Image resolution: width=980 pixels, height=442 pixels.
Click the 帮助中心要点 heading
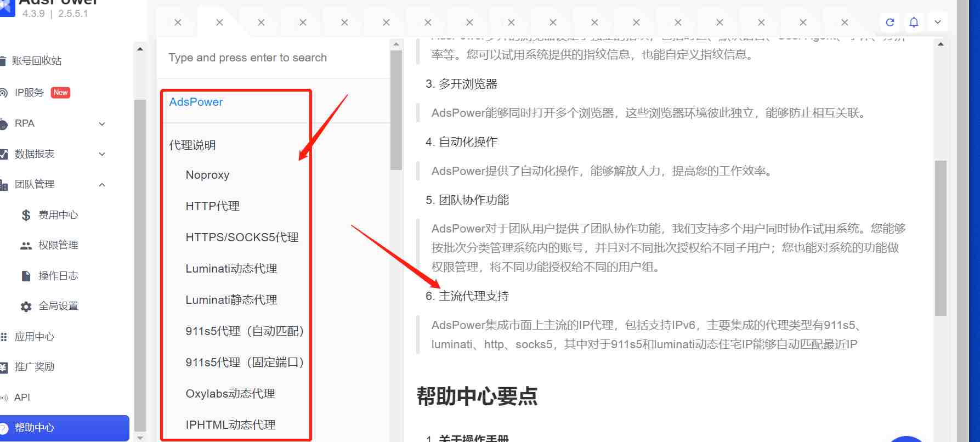click(477, 396)
